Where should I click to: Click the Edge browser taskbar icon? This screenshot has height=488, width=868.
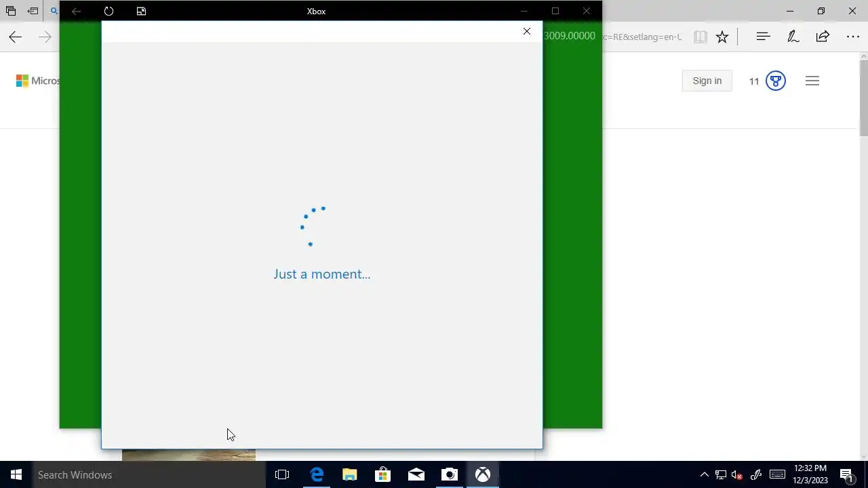317,474
